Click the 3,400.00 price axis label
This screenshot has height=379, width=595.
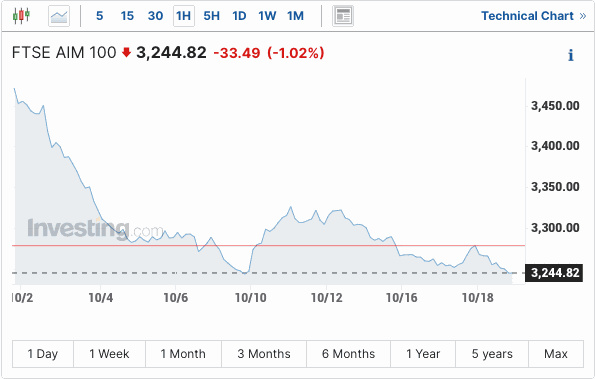pyautogui.click(x=555, y=146)
